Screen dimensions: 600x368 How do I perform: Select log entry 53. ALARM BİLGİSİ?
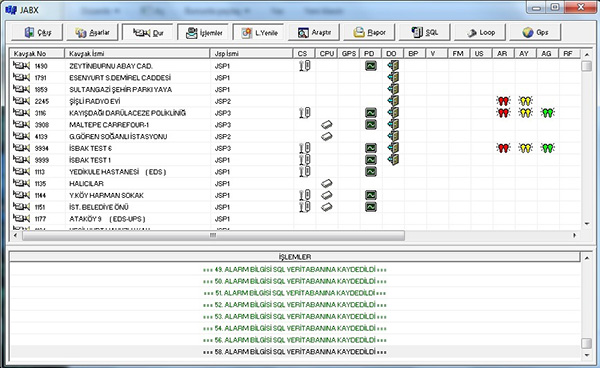tap(295, 317)
